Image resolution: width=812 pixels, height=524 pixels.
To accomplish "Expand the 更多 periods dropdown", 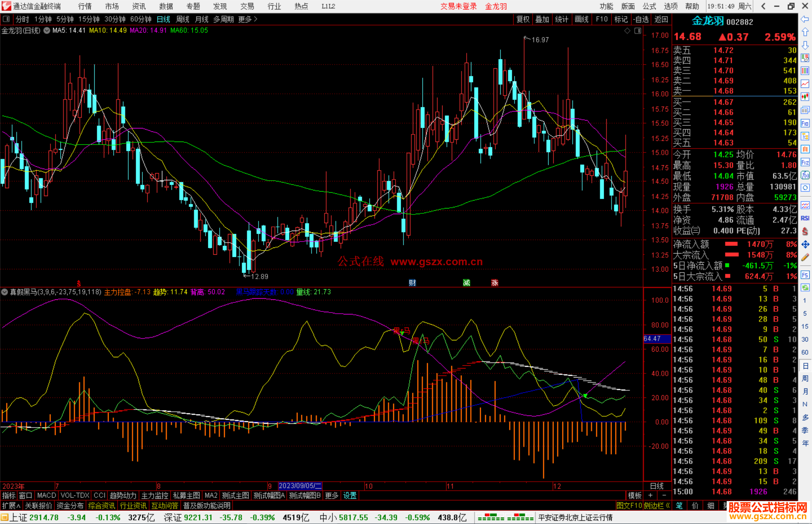I will pyautogui.click(x=247, y=19).
